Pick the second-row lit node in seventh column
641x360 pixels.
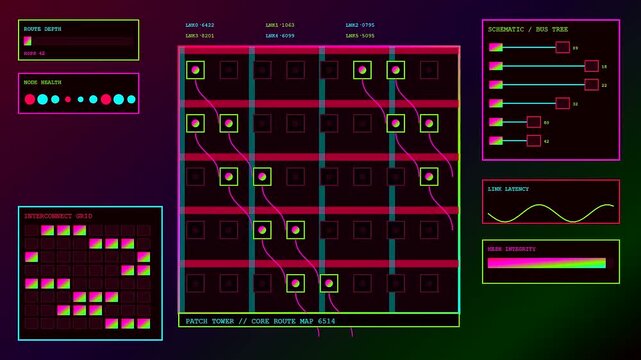[x=396, y=123]
